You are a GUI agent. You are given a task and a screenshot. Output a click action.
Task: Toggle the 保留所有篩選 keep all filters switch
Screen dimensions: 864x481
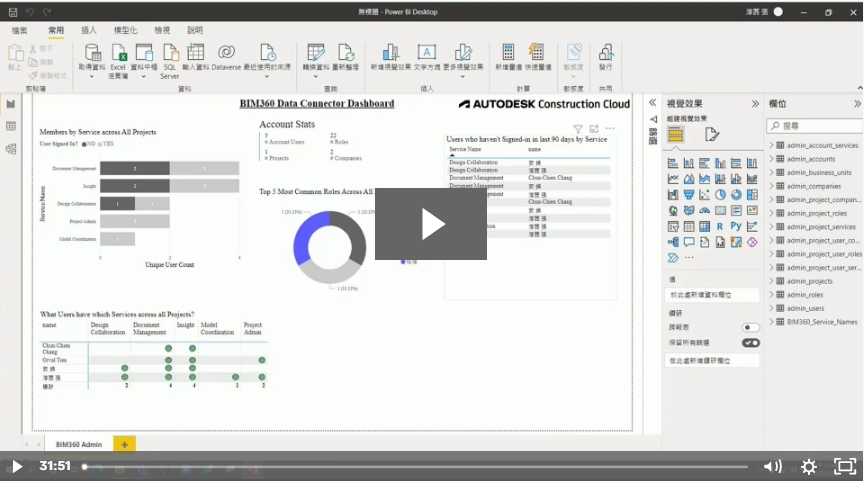tap(750, 343)
